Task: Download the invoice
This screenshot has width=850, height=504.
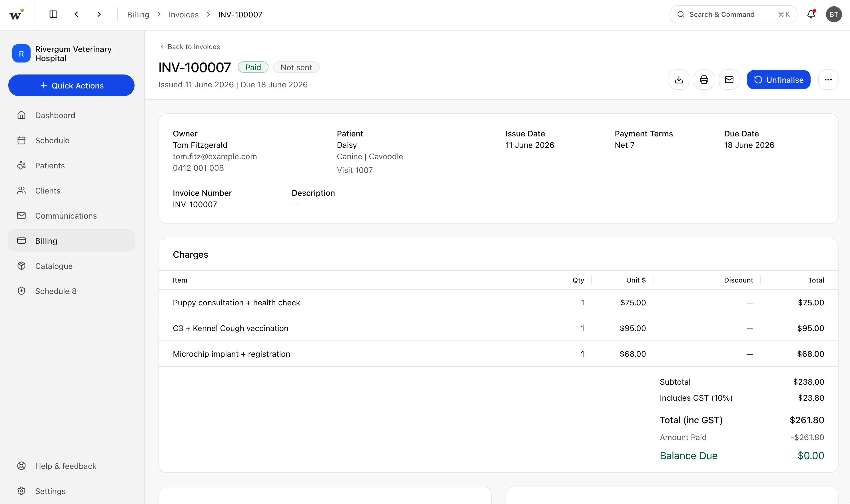Action: click(679, 80)
